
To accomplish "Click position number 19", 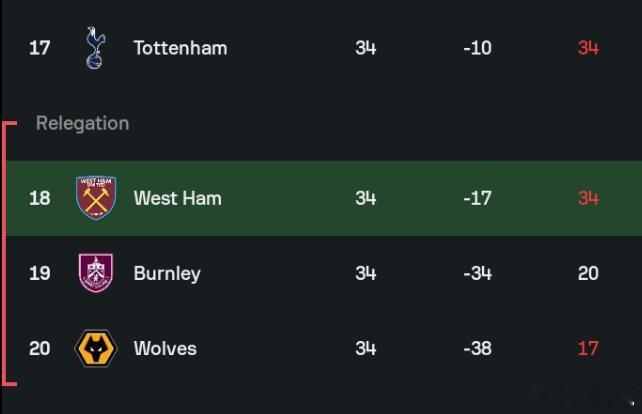I will point(40,273).
